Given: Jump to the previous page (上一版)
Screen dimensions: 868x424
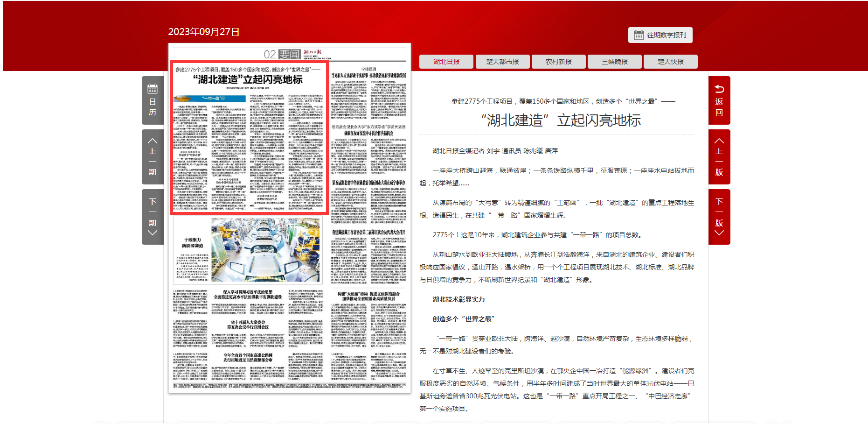Looking at the screenshot, I should tap(719, 157).
